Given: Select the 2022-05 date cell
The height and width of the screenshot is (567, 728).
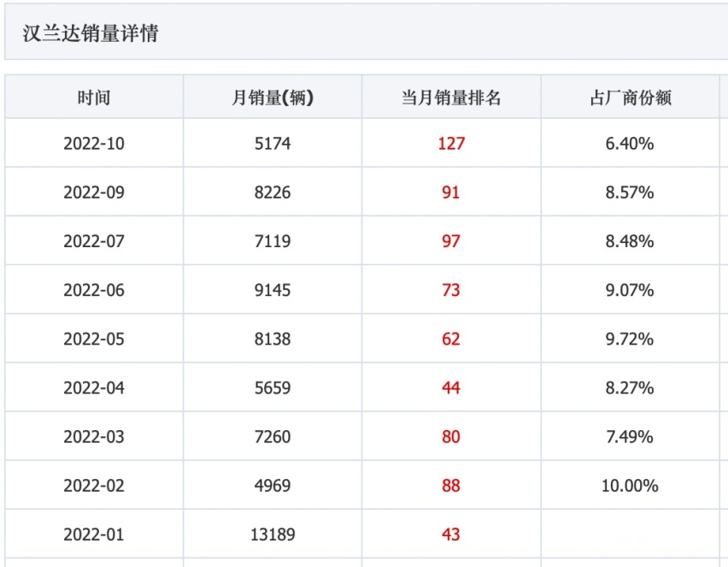Looking at the screenshot, I should (x=94, y=339).
